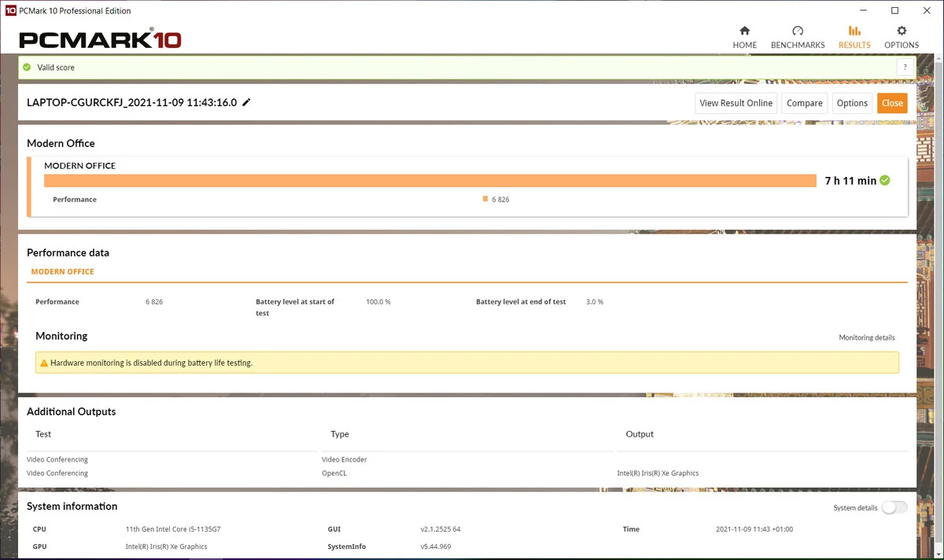Image resolution: width=944 pixels, height=560 pixels.
Task: Click the hardware monitoring warning icon
Action: 44,363
